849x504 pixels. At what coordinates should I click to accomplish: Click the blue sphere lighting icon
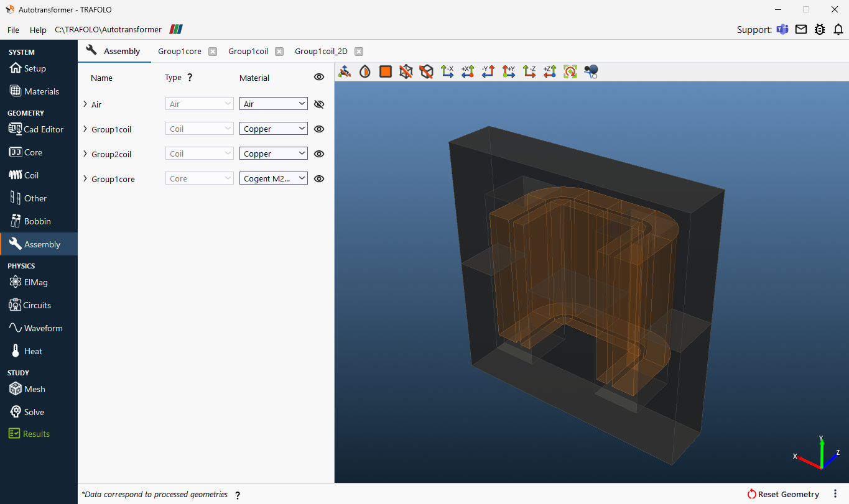pos(591,71)
